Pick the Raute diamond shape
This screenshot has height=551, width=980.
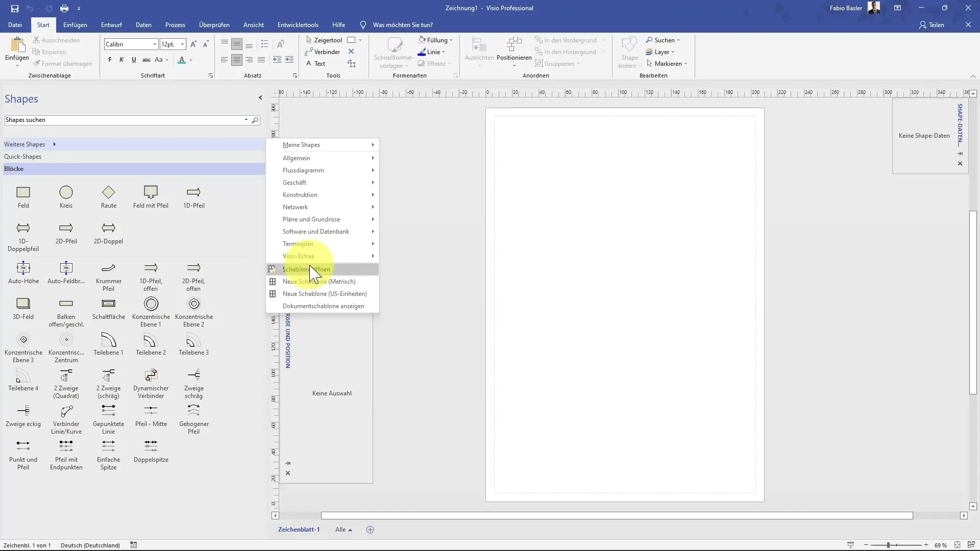[x=108, y=197]
